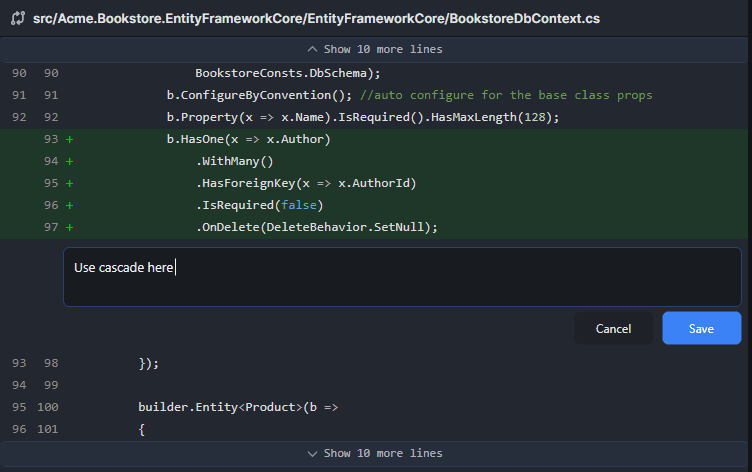Click builder.Entity<Product>(b => line

238,408
